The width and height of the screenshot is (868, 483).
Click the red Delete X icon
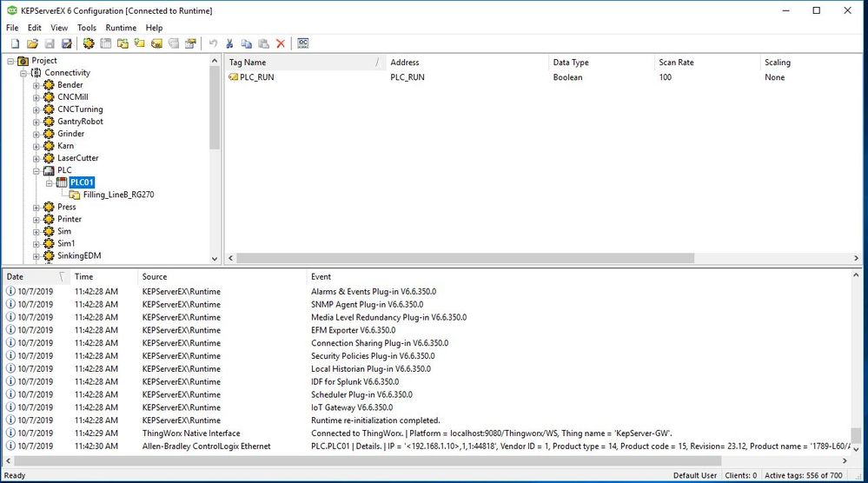pos(281,43)
